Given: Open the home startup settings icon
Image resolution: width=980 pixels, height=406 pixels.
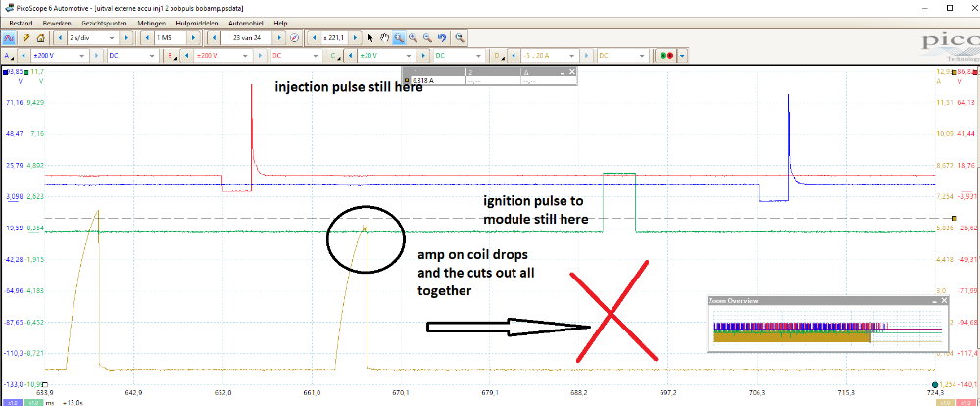Looking at the screenshot, I should (41, 37).
